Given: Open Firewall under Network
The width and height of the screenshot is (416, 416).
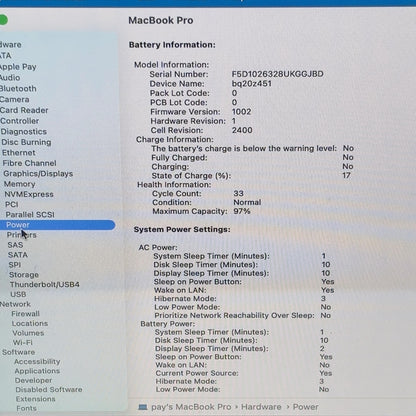Looking at the screenshot, I should 25,314.
